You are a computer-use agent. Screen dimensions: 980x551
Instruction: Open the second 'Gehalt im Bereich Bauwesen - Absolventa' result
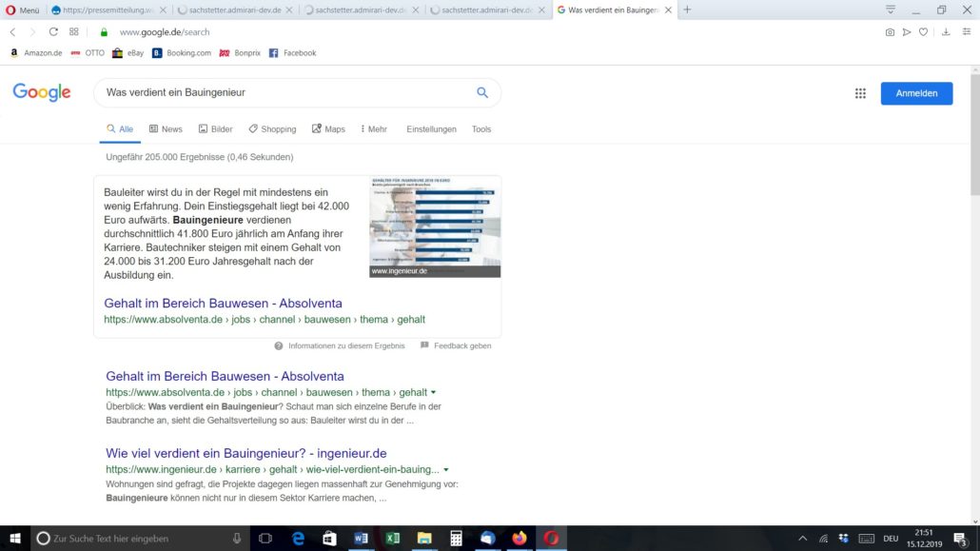coord(225,377)
